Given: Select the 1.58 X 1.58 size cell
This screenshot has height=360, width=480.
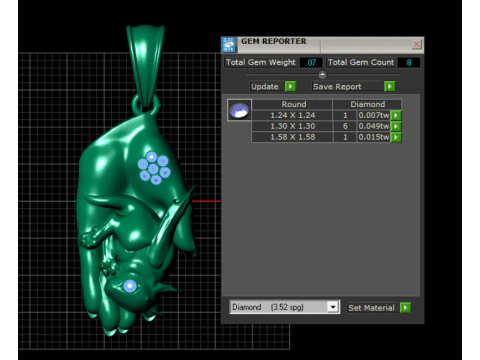Looking at the screenshot, I should tap(292, 137).
